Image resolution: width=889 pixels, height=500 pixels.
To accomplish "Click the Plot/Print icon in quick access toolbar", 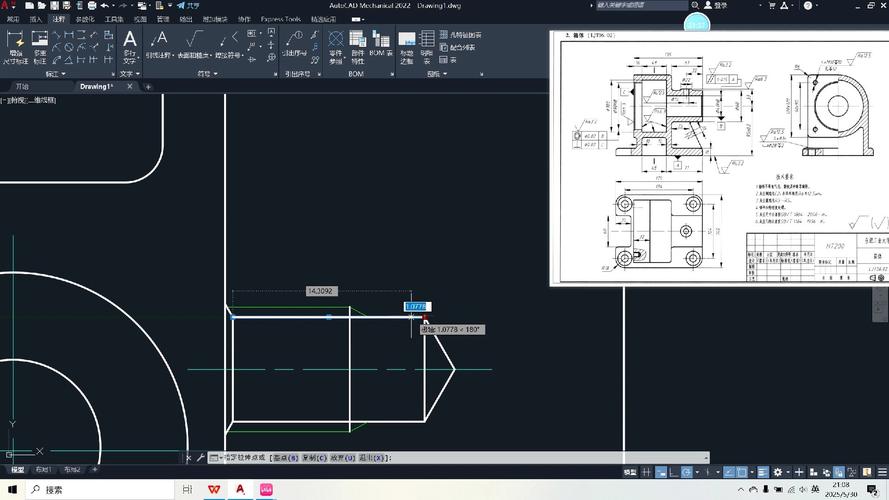I will (92, 6).
